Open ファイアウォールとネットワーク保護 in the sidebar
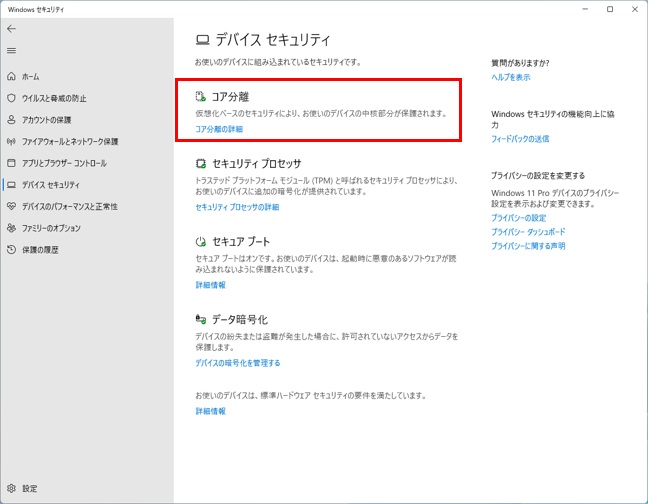648x504 pixels. (70, 142)
